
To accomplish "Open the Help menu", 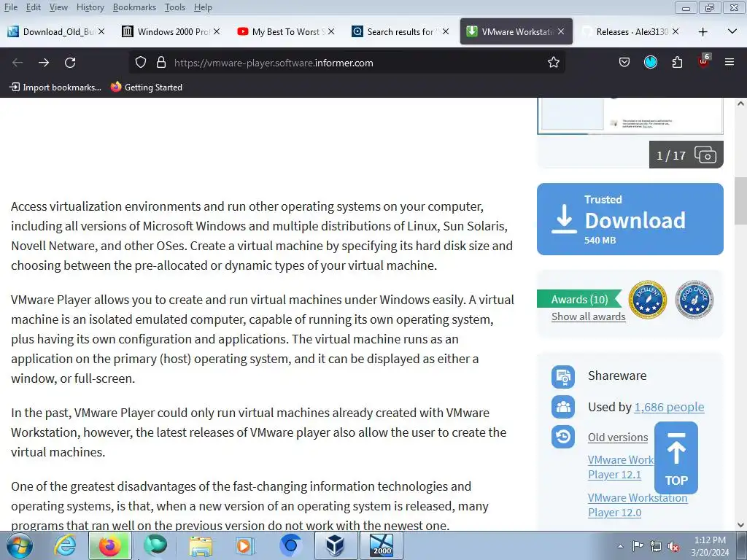I will pyautogui.click(x=203, y=7).
